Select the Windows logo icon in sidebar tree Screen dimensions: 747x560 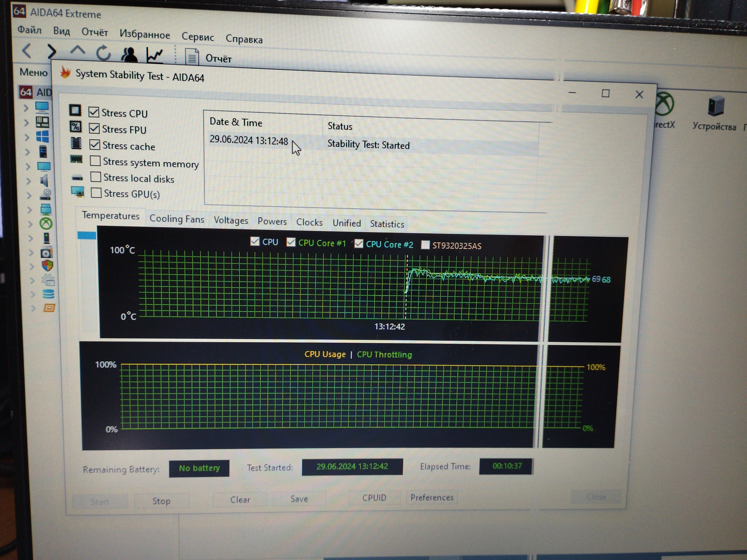[x=42, y=136]
